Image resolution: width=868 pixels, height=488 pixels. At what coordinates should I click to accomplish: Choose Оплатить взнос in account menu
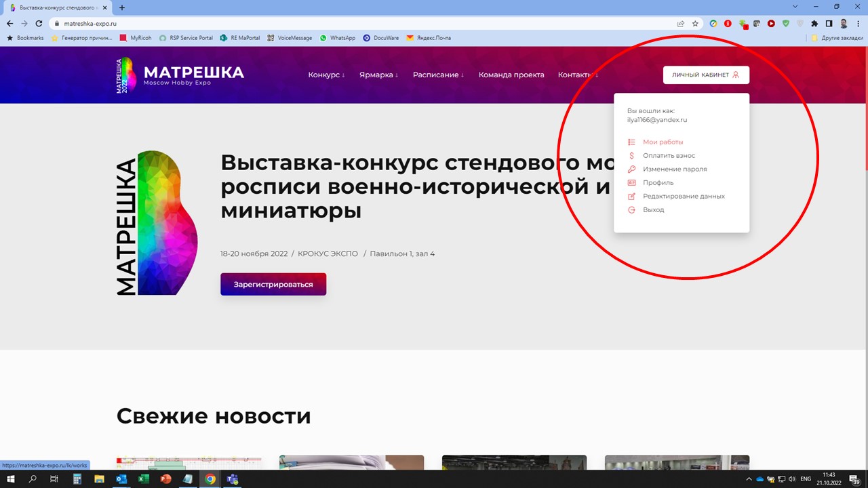coord(669,156)
